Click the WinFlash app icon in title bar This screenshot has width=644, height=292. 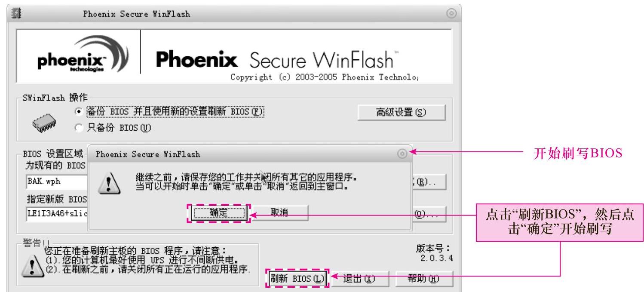pyautogui.click(x=16, y=14)
